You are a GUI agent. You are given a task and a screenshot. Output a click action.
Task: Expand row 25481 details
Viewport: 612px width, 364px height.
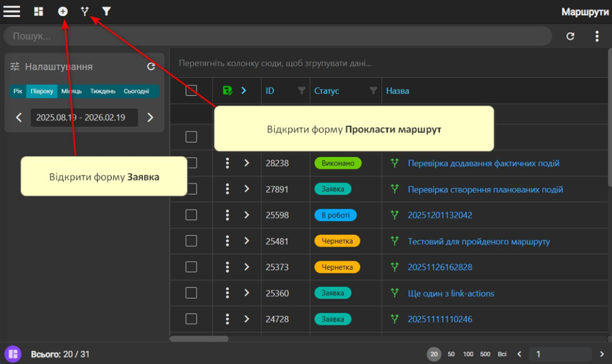point(246,241)
